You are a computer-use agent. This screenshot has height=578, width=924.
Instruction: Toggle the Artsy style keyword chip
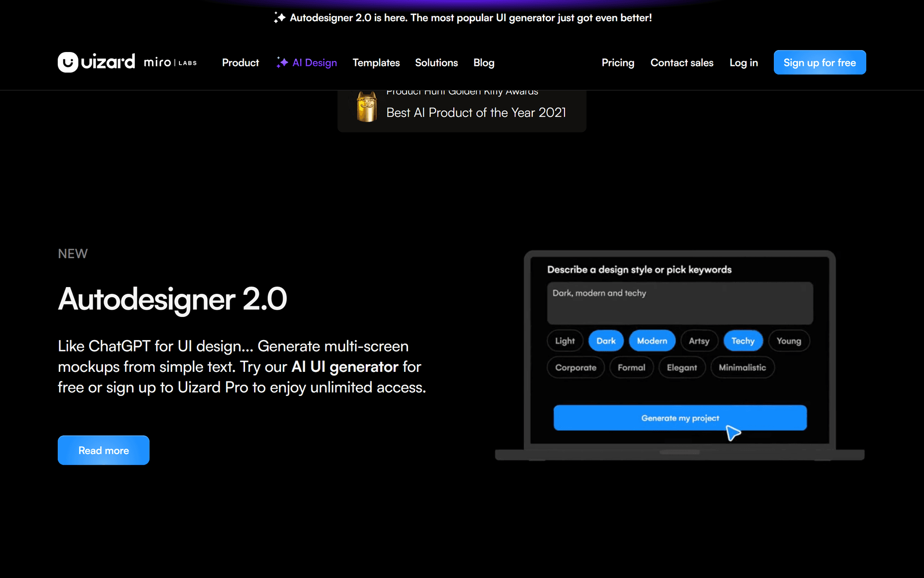pos(699,341)
